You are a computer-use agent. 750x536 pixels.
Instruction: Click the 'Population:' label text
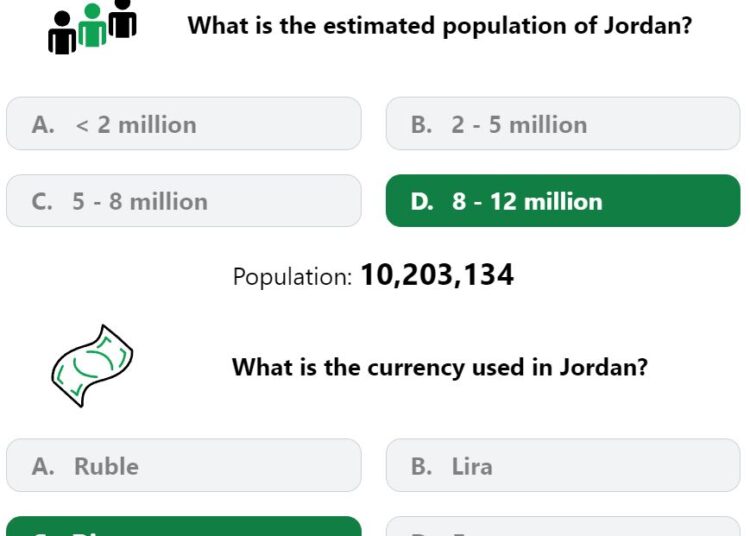(x=292, y=277)
